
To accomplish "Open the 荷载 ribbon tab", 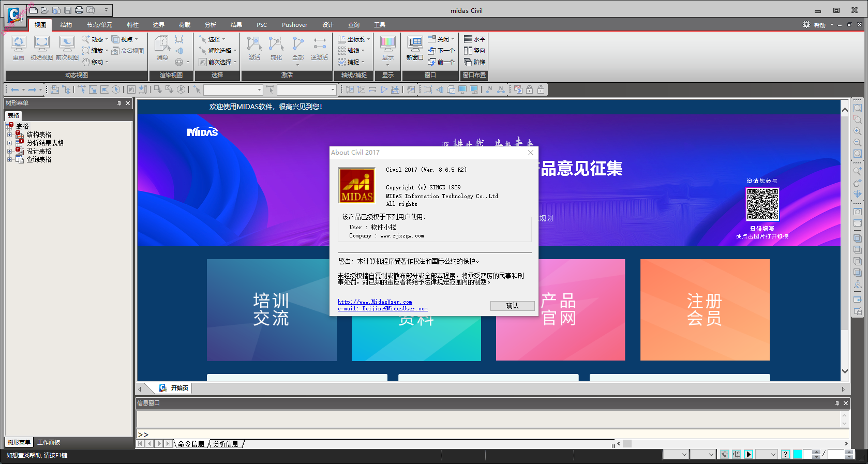I will 185,25.
